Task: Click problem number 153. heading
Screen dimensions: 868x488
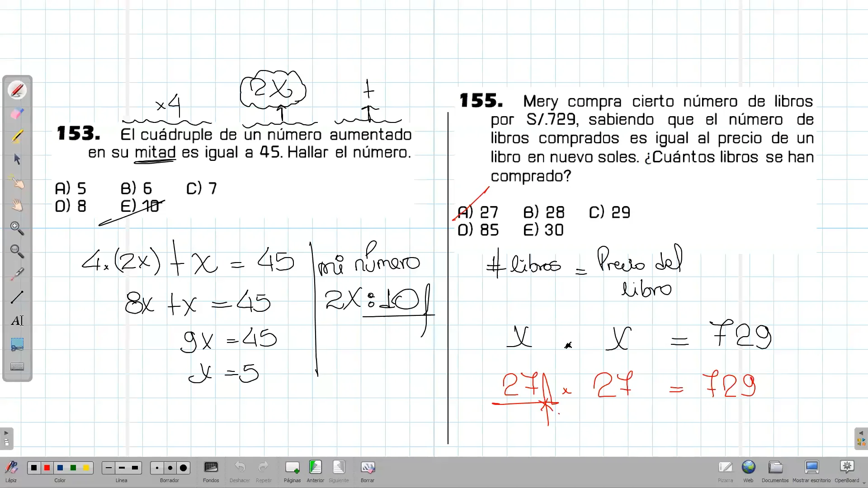Action: click(x=78, y=134)
